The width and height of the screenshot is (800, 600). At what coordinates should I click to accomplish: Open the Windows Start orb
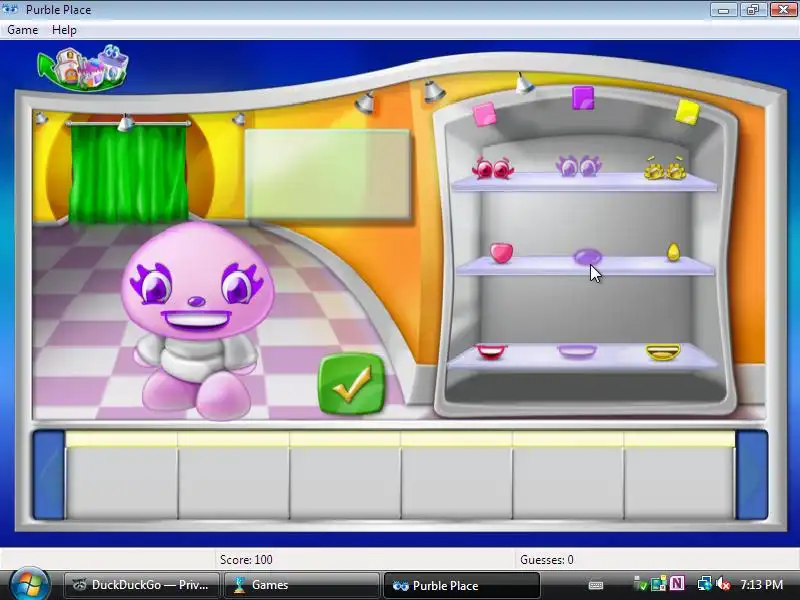click(29, 585)
